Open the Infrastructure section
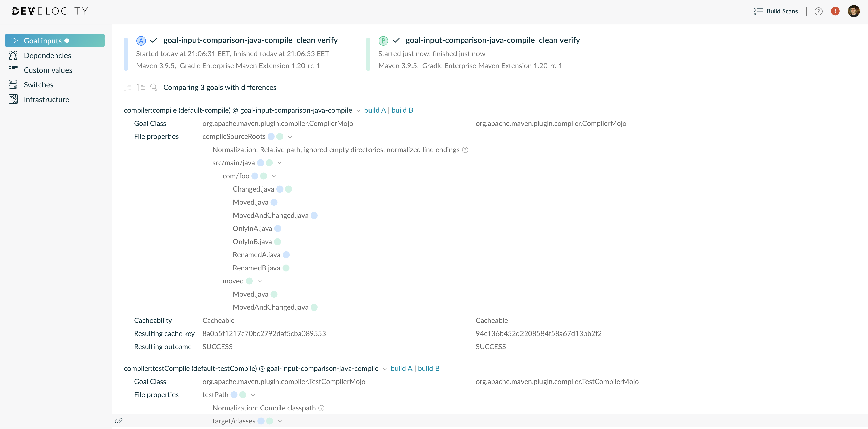 pos(46,99)
